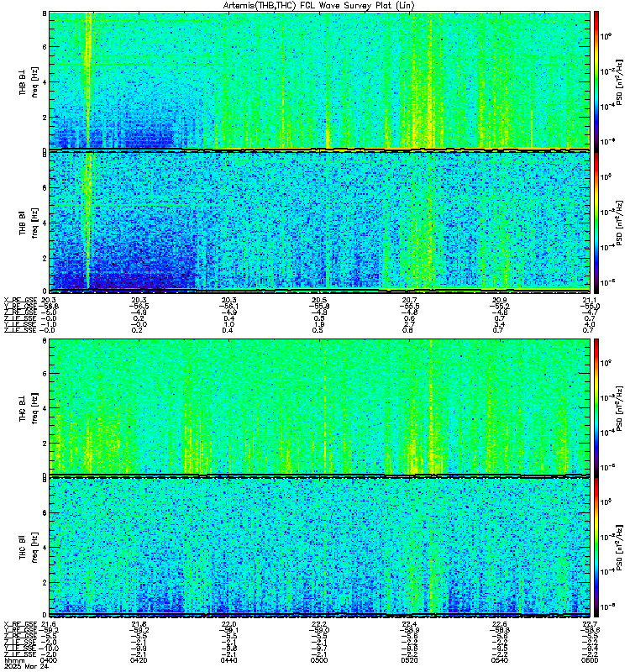Viewport: 630px width, 672px height.
Task: Click the "hhmm" row label
Action: [x=14, y=660]
